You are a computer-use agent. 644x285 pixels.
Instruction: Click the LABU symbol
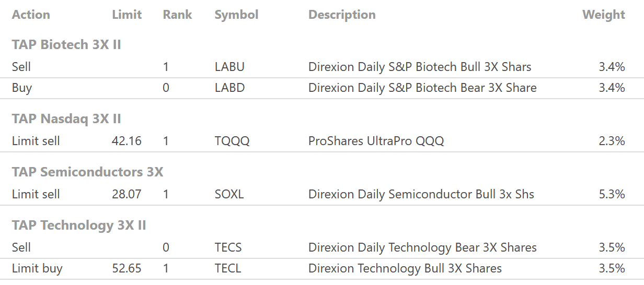229,67
